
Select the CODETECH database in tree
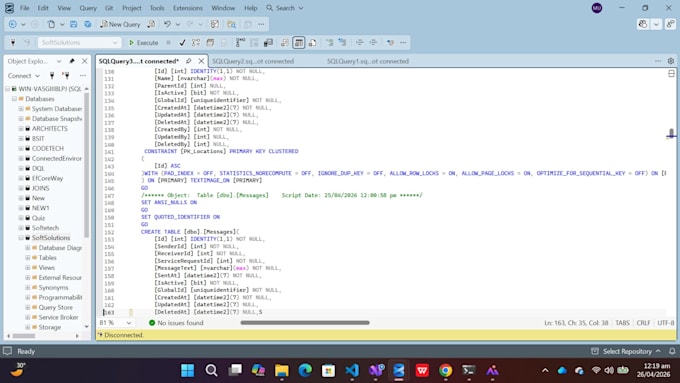(x=48, y=148)
